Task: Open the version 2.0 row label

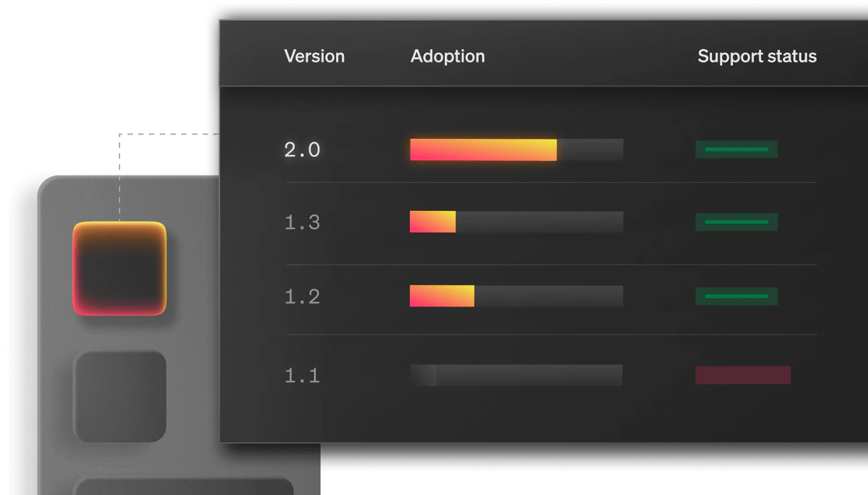Action: click(302, 150)
